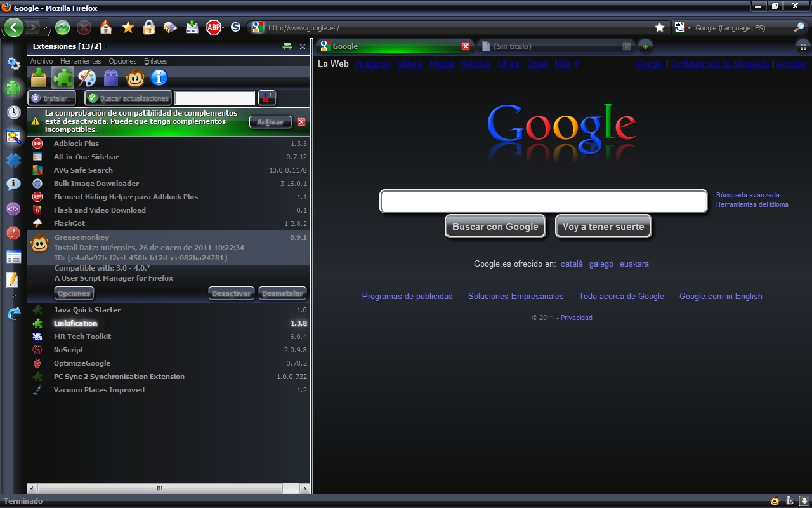Select the Get Add-ons box icon
This screenshot has height=508, width=812.
tap(39, 77)
